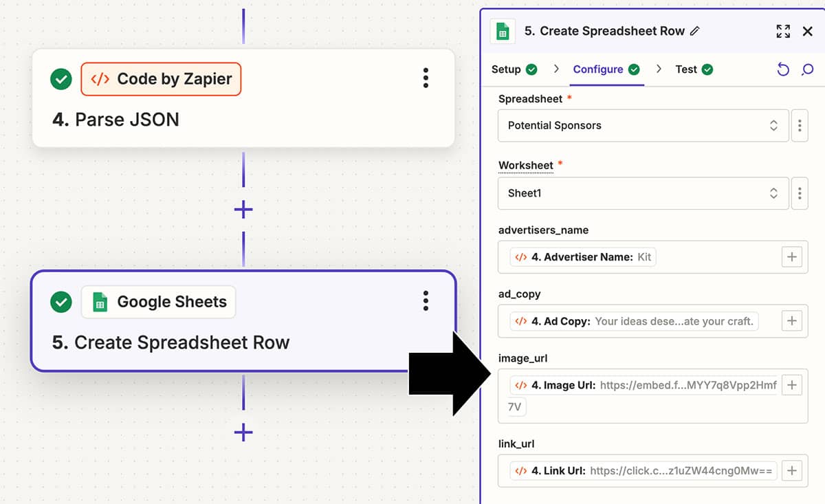Image resolution: width=825 pixels, height=504 pixels.
Task: Insert data with plus in advertisers_name field
Action: coord(792,257)
